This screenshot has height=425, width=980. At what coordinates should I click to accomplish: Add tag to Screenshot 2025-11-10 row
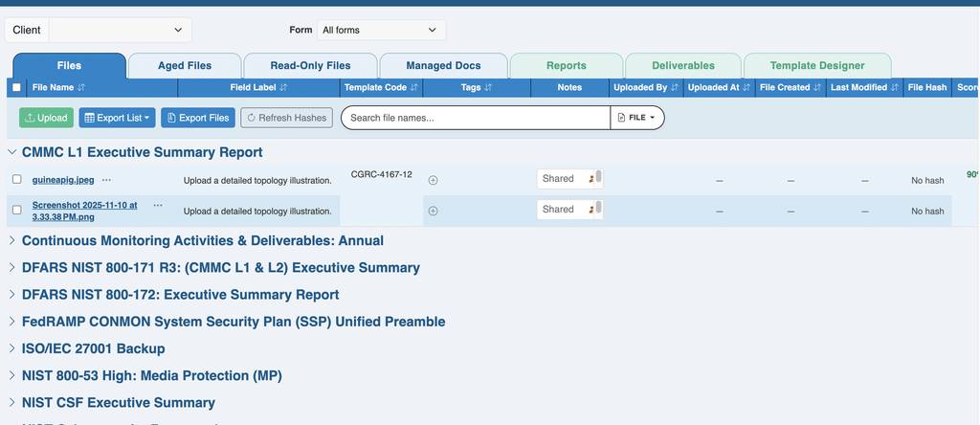[433, 212]
